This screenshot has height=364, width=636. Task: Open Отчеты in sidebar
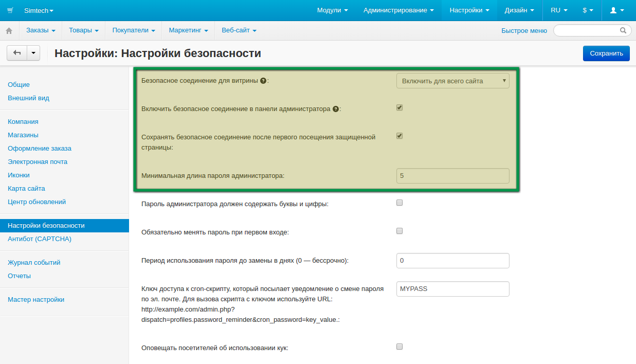click(19, 276)
